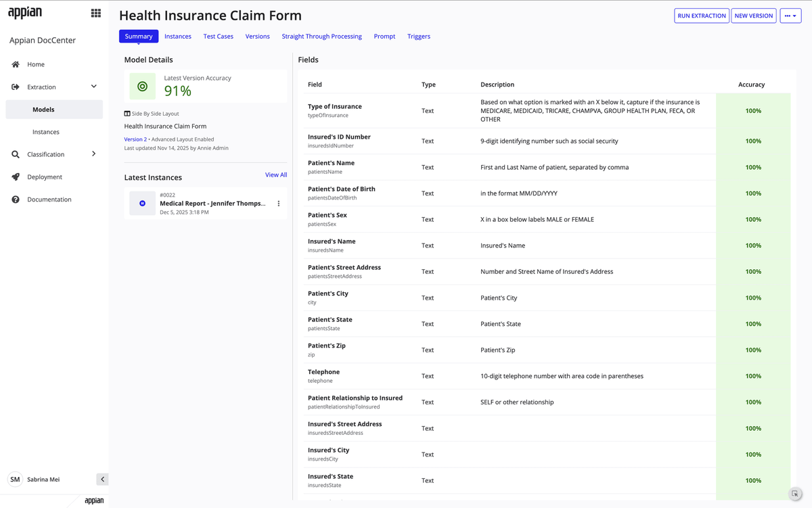
Task: Switch to the Test Cases tab
Action: [x=218, y=37]
